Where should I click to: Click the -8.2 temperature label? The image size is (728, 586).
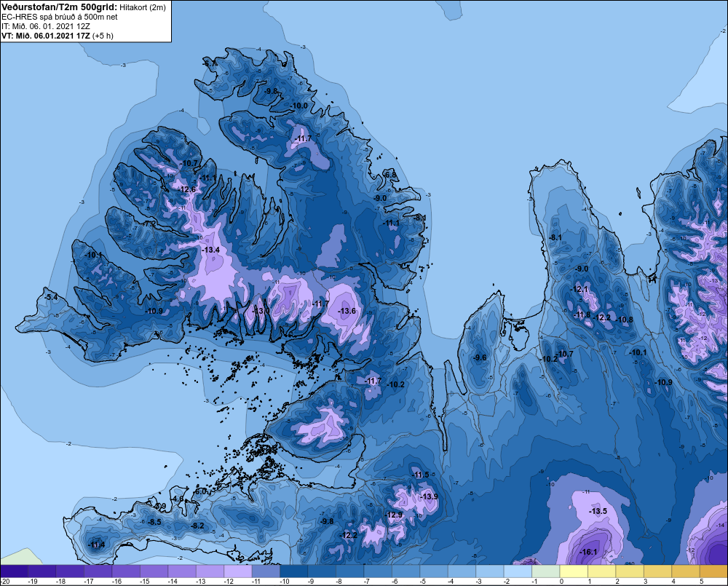pyautogui.click(x=198, y=526)
